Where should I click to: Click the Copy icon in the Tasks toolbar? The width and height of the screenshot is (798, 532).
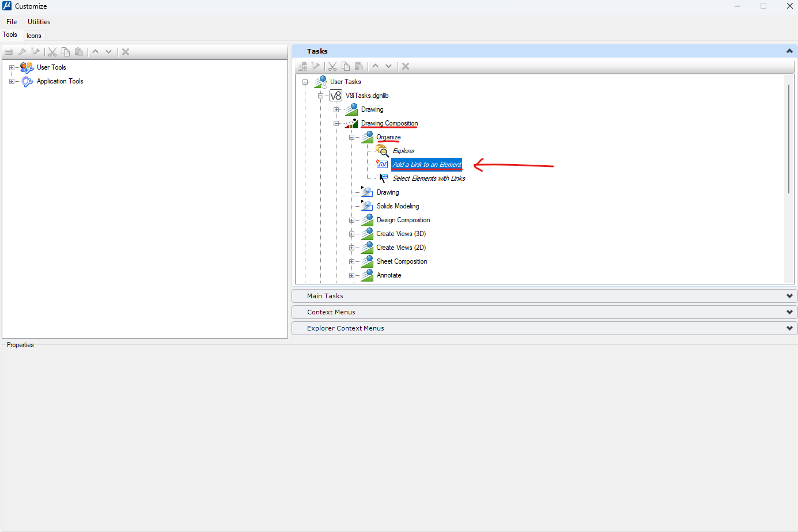point(346,66)
